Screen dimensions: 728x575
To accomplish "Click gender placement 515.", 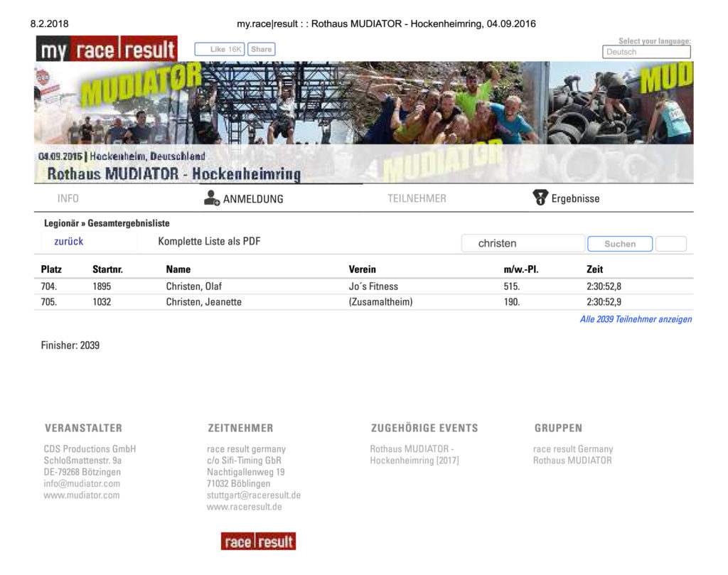I will [x=512, y=286].
